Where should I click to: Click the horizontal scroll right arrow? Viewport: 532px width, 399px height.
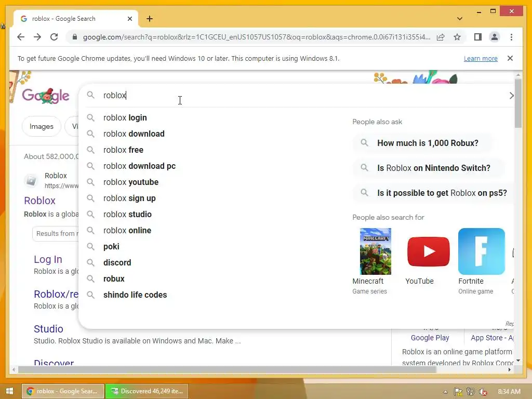coord(509,369)
